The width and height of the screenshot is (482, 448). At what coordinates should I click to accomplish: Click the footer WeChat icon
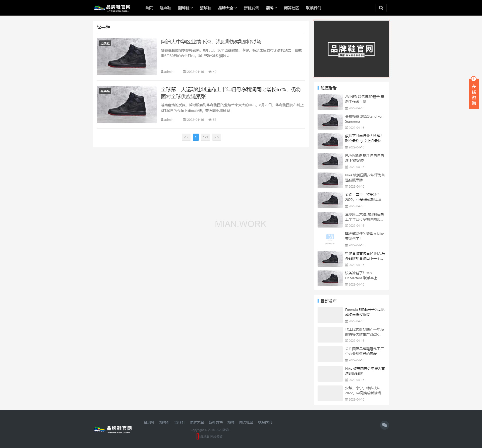384,425
